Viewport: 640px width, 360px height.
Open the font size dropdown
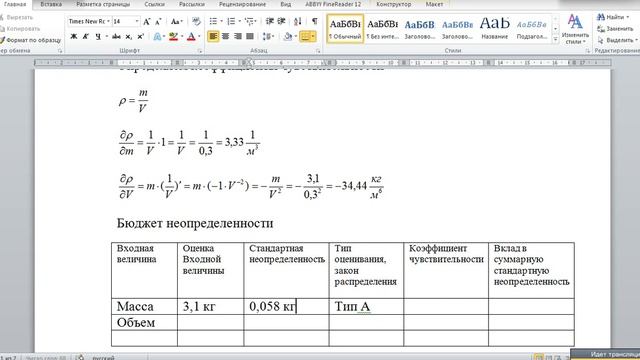[x=137, y=22]
